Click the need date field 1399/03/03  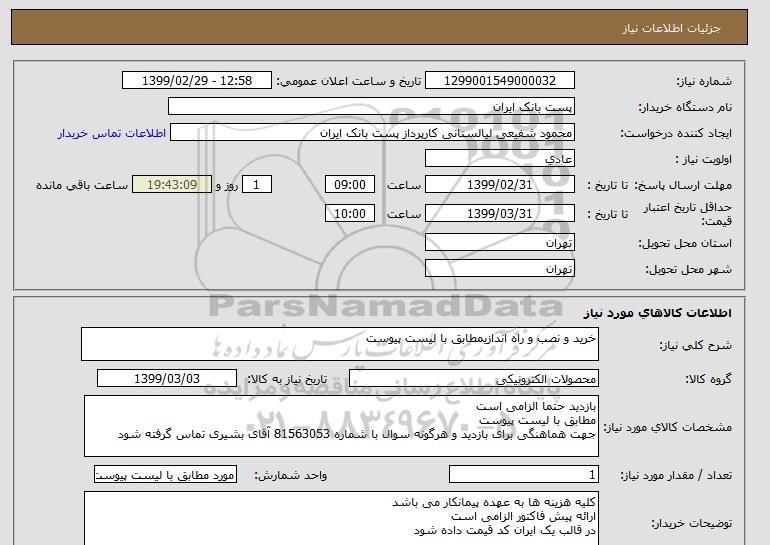(167, 379)
